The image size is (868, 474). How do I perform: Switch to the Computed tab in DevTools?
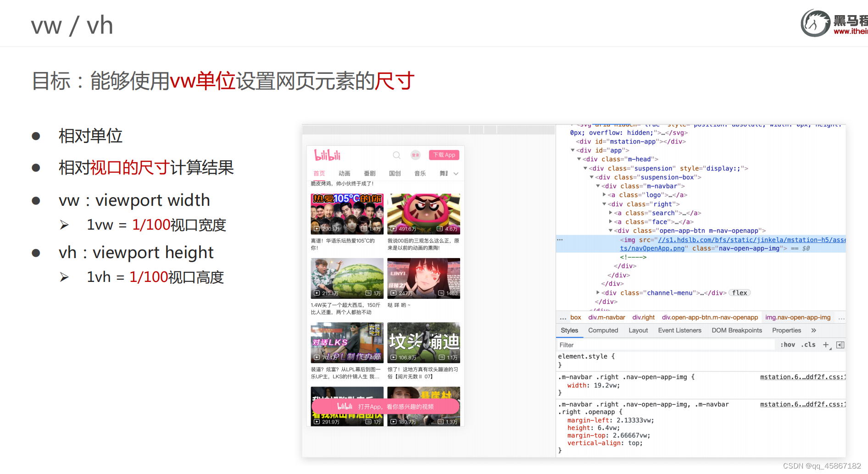[603, 330]
